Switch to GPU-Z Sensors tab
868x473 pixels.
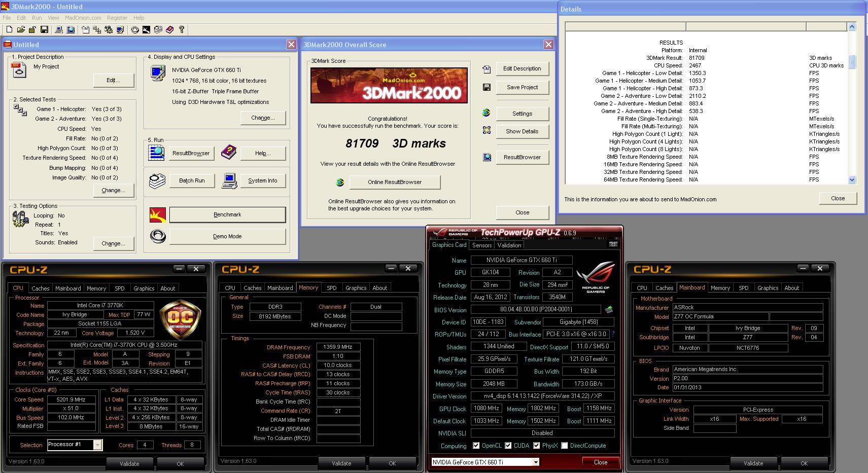point(482,245)
